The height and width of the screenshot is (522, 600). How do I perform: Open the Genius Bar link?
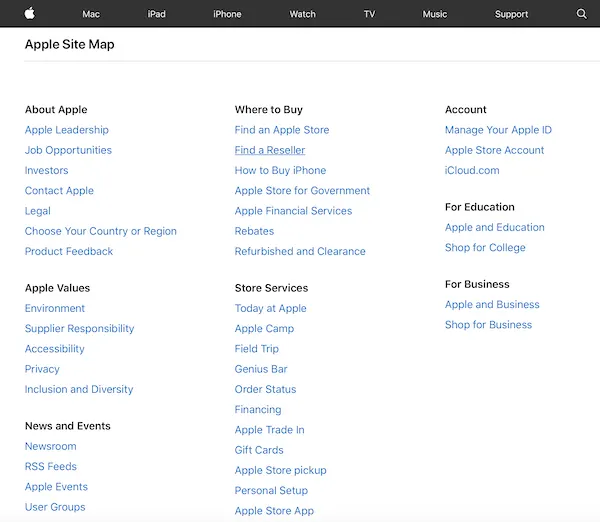click(x=261, y=369)
